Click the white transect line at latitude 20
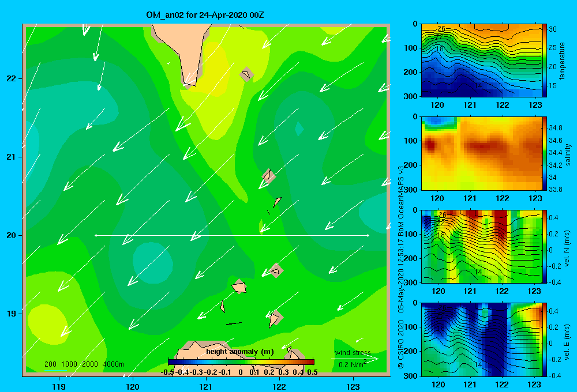 point(232,235)
